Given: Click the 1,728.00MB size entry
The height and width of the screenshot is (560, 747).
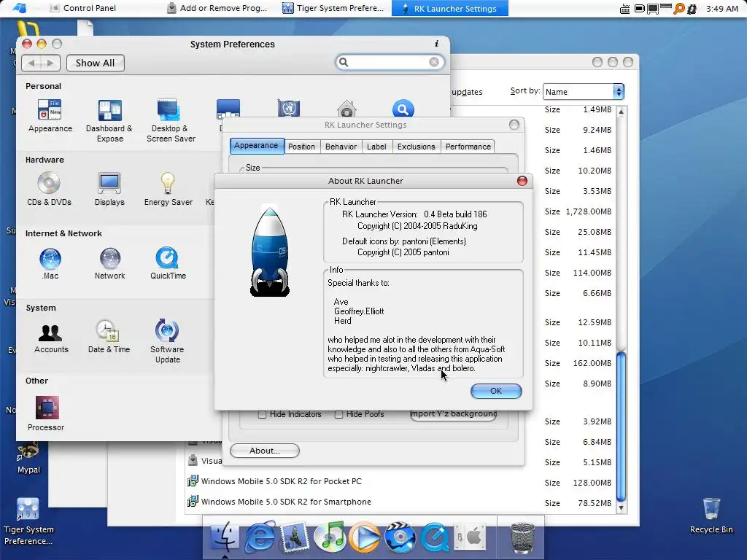Looking at the screenshot, I should (589, 211).
